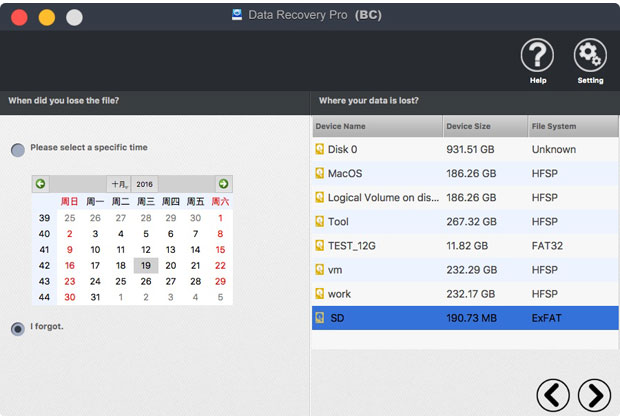Viewport: 620px width, 420px height.
Task: Pick calendar day 23
Action: pyautogui.click(x=70, y=281)
